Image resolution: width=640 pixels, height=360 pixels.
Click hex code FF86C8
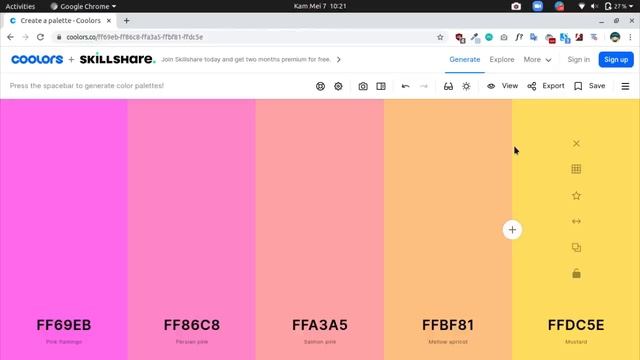192,325
